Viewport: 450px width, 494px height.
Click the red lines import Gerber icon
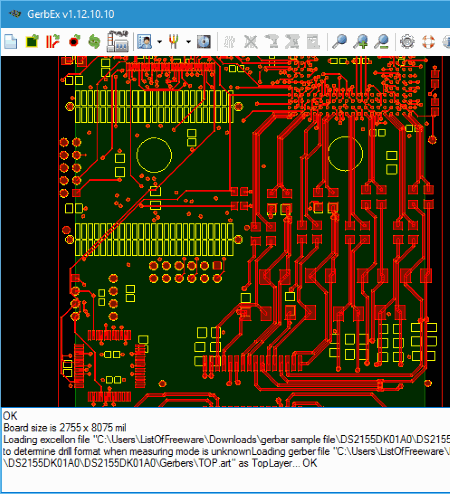tap(53, 42)
